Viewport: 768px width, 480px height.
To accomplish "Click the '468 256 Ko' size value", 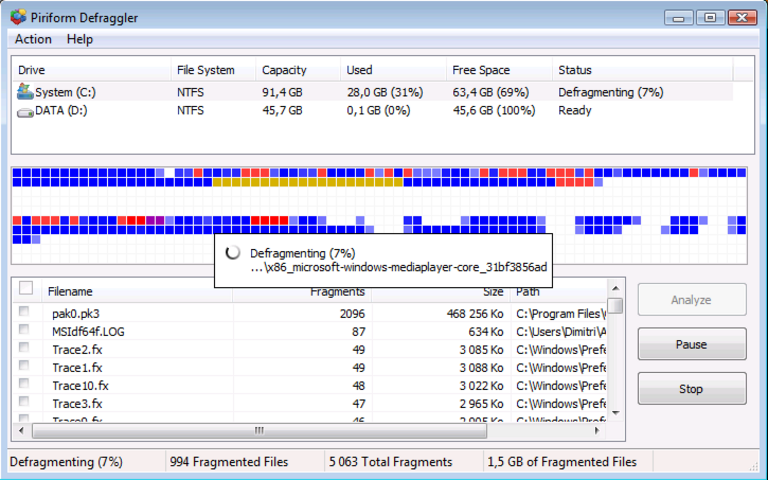I will point(475,313).
